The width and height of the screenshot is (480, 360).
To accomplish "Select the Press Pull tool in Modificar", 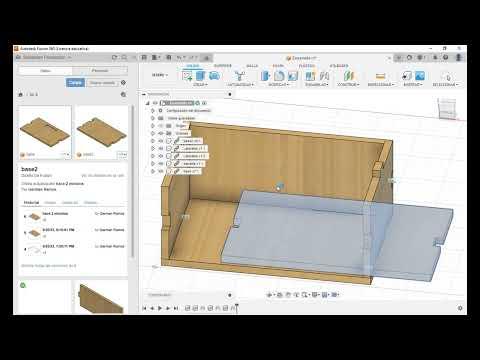I will pos(265,76).
